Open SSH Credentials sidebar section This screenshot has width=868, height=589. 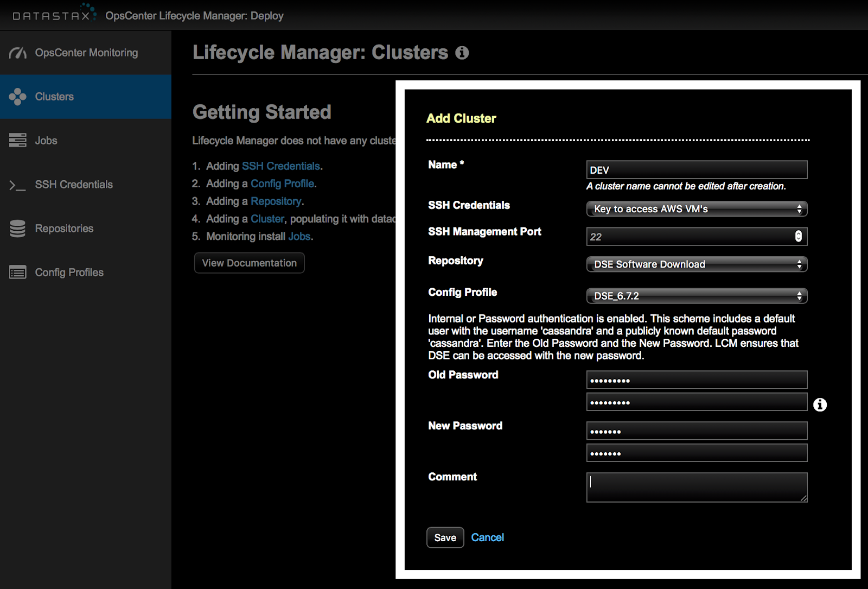coord(86,185)
